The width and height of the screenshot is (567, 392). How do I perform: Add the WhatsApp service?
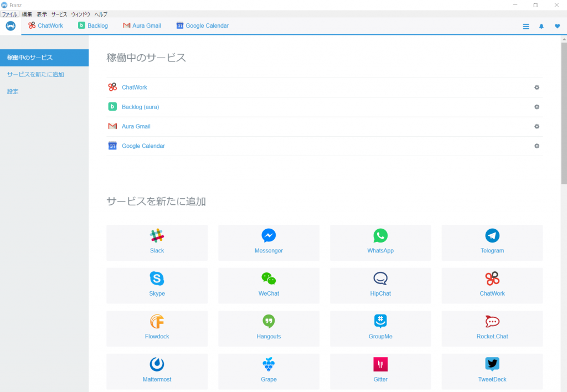pos(380,243)
